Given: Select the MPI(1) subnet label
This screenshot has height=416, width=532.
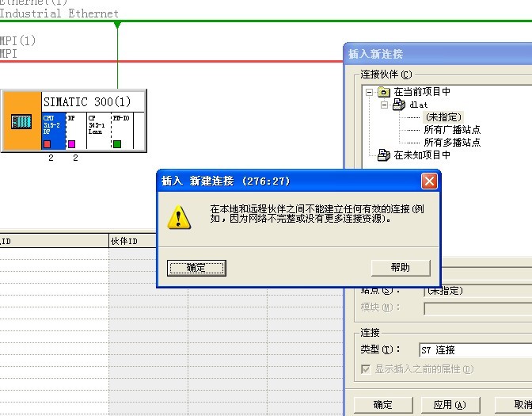Looking at the screenshot, I should click(17, 40).
